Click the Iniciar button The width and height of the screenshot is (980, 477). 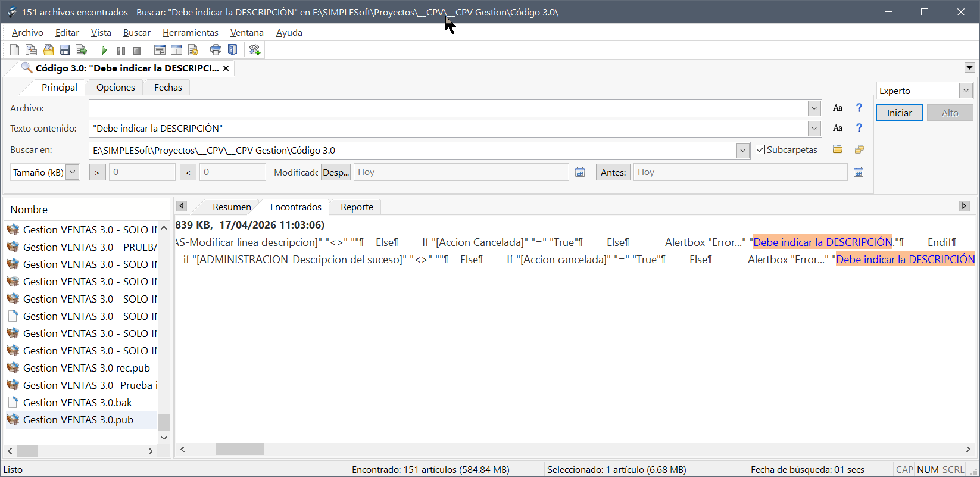pyautogui.click(x=900, y=113)
